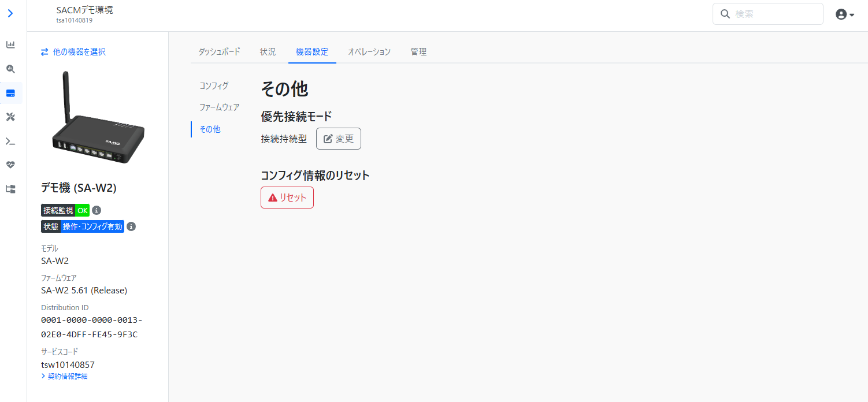Screen dimensions: 868x402
Task: Click the heartbeat monitoring sidebar icon
Action: [x=10, y=165]
